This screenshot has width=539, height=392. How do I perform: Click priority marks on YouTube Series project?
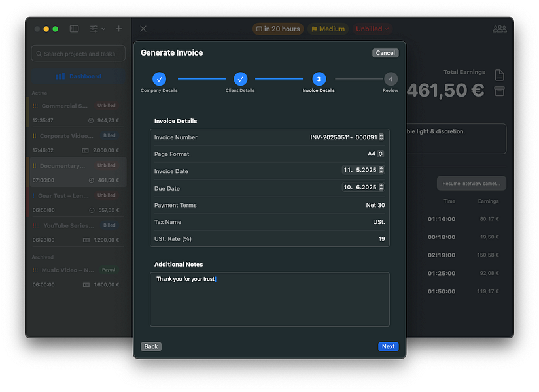[x=36, y=226]
